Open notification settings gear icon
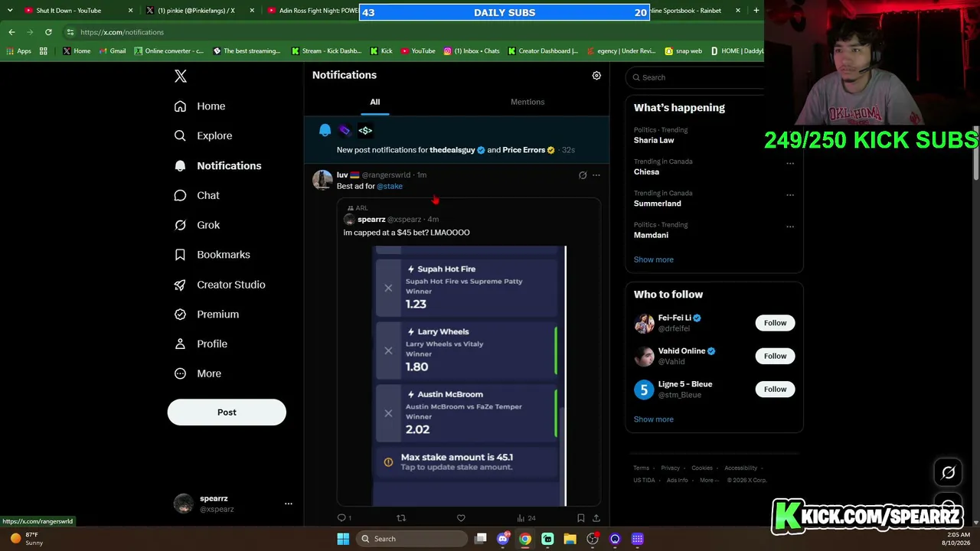This screenshot has height=551, width=980. [x=596, y=76]
